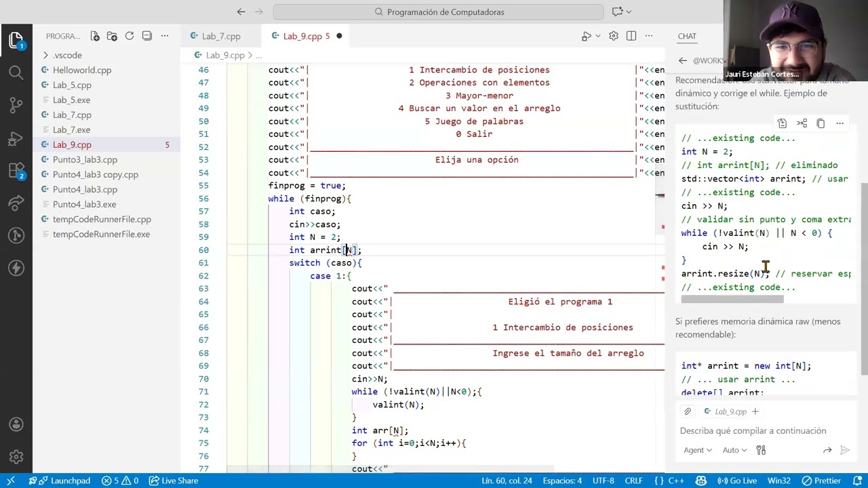Select Lab_7.exe in the file list
868x488 pixels.
coord(71,130)
